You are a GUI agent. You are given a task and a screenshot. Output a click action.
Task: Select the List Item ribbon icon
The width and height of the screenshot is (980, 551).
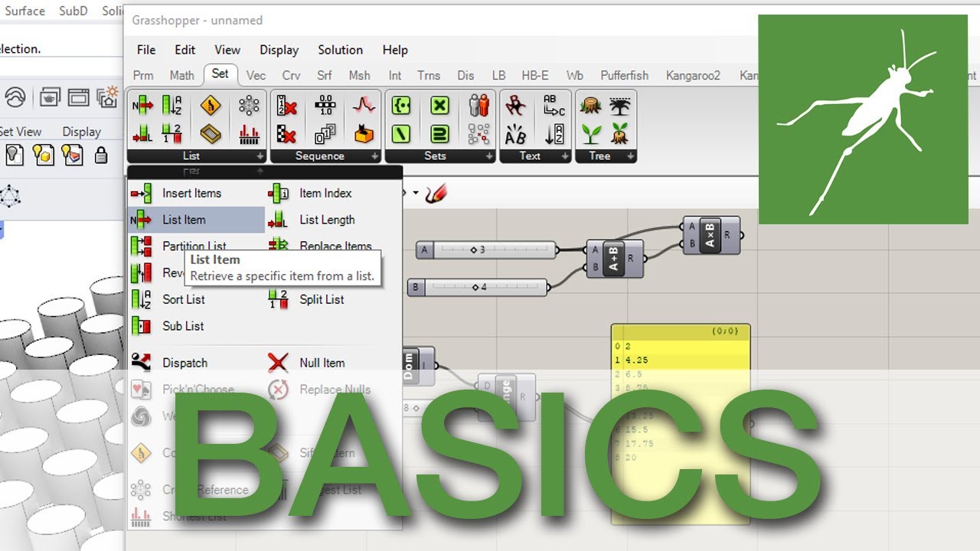[142, 106]
